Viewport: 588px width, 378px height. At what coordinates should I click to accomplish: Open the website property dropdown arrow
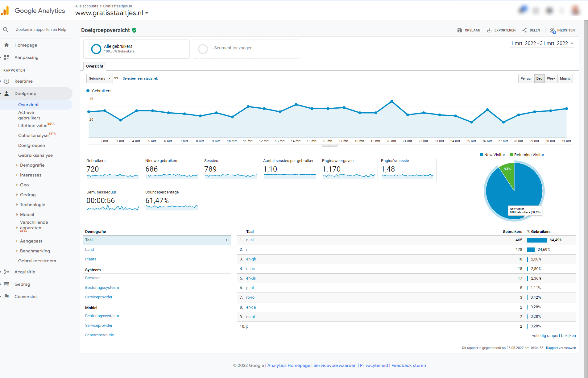[147, 13]
